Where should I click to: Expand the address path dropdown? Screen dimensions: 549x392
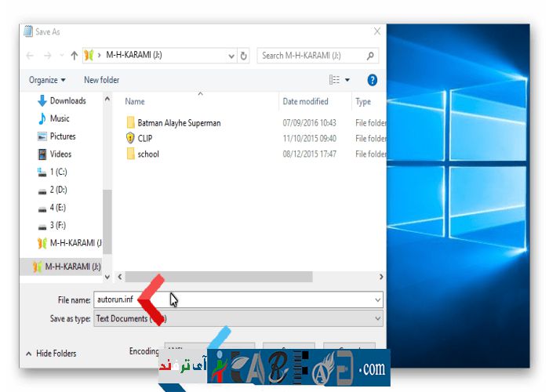click(x=231, y=56)
